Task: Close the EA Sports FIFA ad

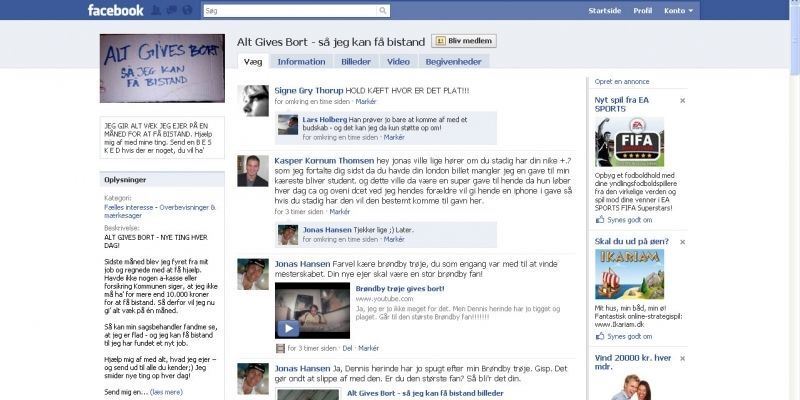Action: (682, 101)
